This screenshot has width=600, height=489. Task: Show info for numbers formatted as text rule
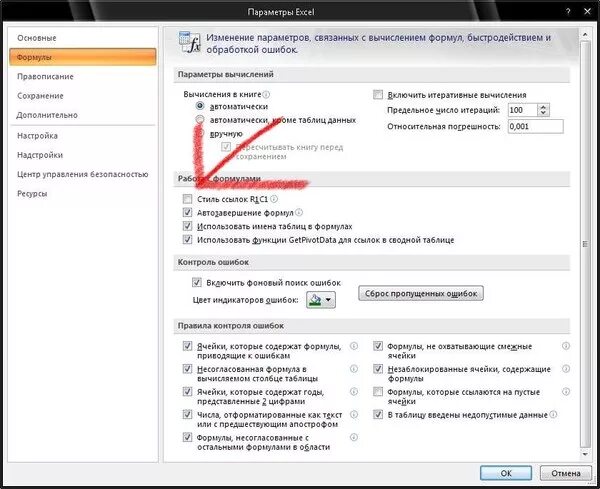354,414
